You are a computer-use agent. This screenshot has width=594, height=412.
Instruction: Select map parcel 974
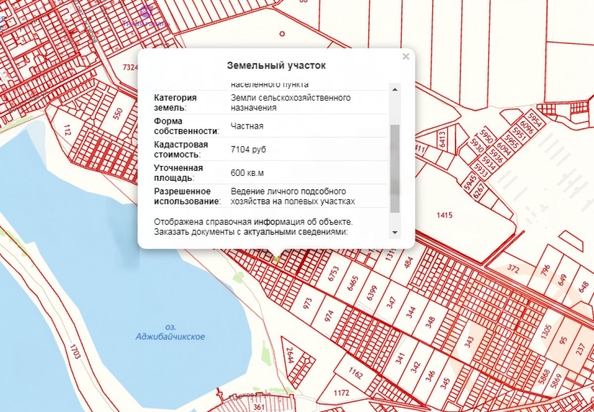pos(328,315)
